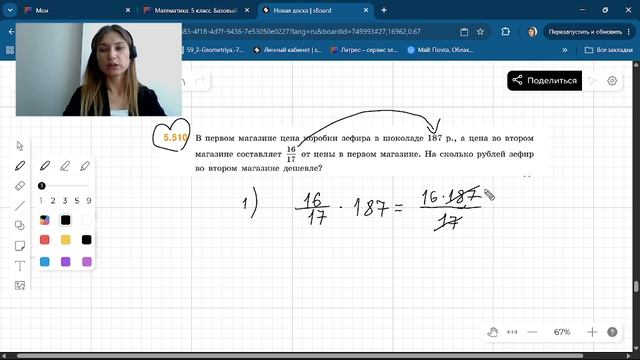Switch to Математика 5 класс tab
640x360 pixels.
pos(196,10)
